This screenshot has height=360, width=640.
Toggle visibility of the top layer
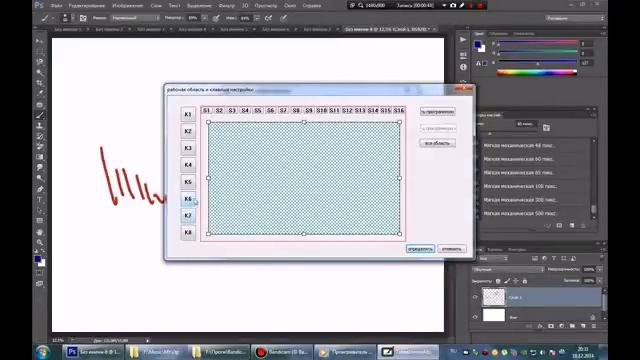coord(475,297)
